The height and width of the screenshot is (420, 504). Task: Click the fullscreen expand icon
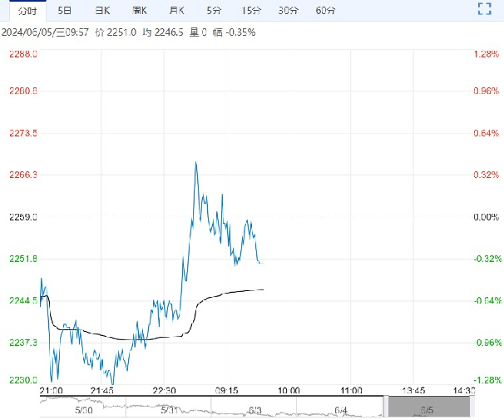[486, 10]
